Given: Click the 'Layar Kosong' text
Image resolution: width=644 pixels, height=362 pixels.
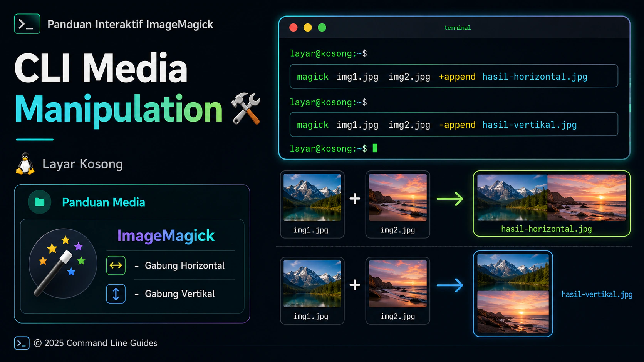Looking at the screenshot, I should tap(82, 164).
